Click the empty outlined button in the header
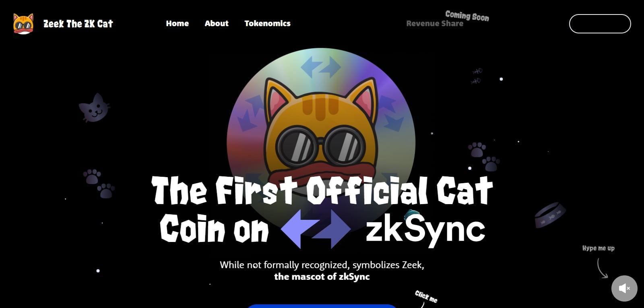This screenshot has width=644, height=308. [600, 24]
